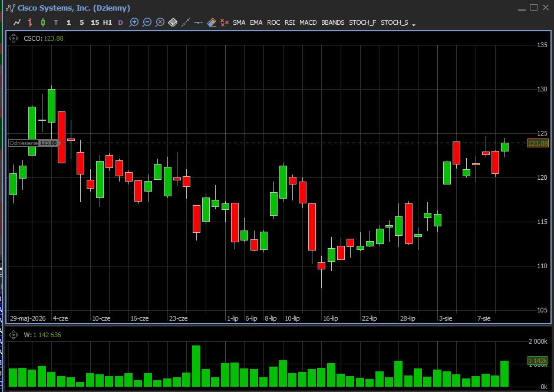
Task: Zoom out with the minus magnifier
Action: pos(147,22)
